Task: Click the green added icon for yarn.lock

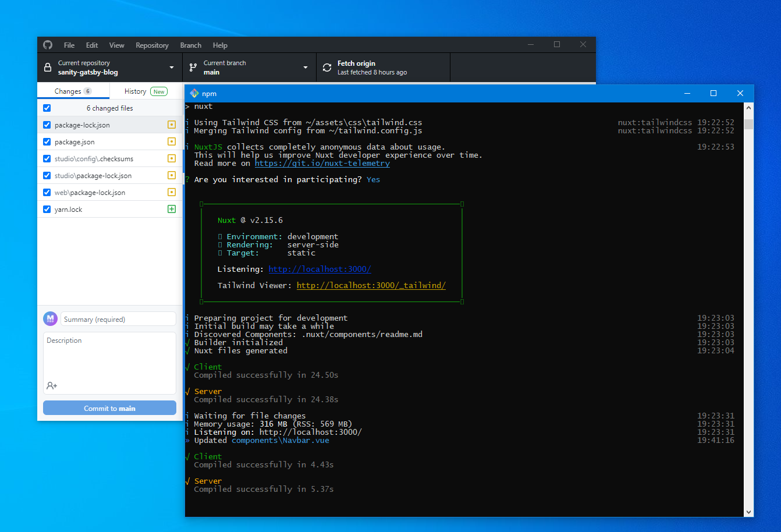Action: [172, 209]
